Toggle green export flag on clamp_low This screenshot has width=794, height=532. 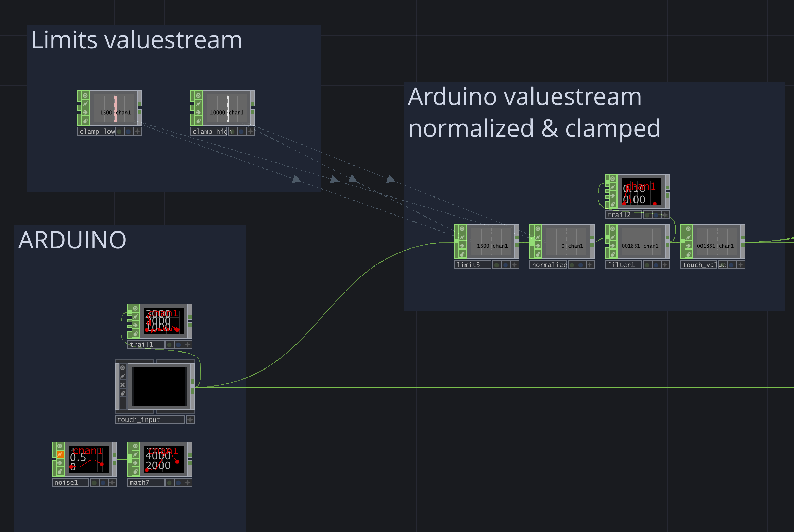[x=120, y=132]
